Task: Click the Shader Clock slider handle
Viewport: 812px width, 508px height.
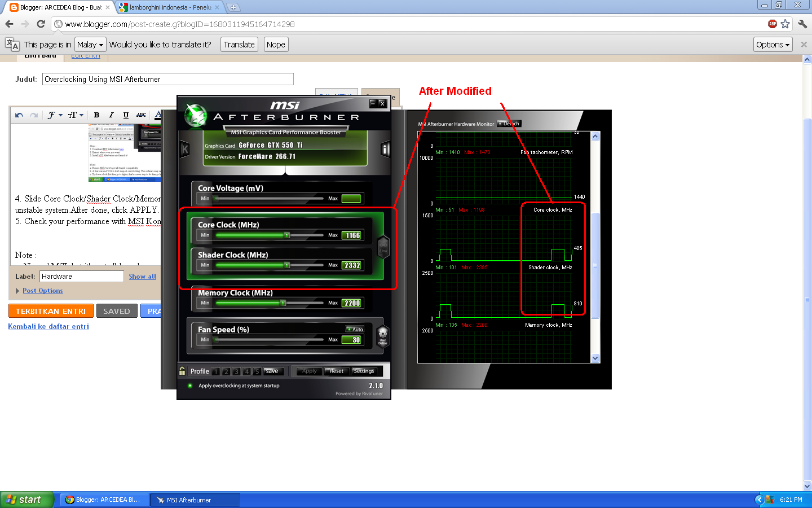Action: [x=287, y=265]
